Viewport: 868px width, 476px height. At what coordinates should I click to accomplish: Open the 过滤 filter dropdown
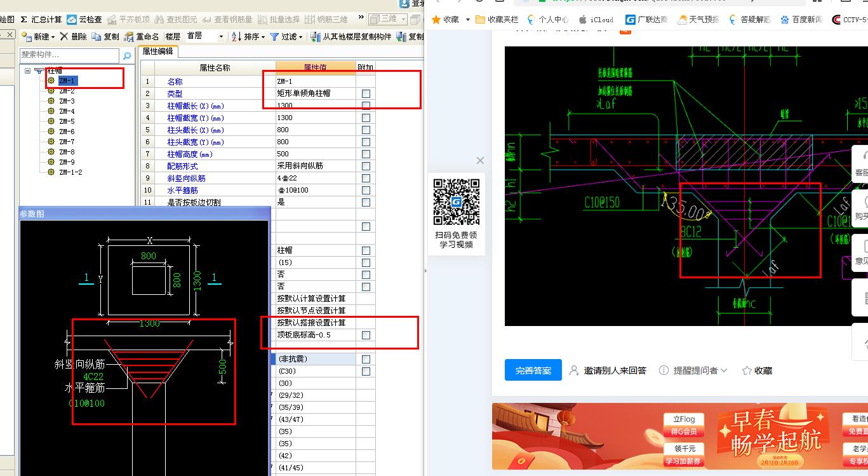click(x=301, y=37)
